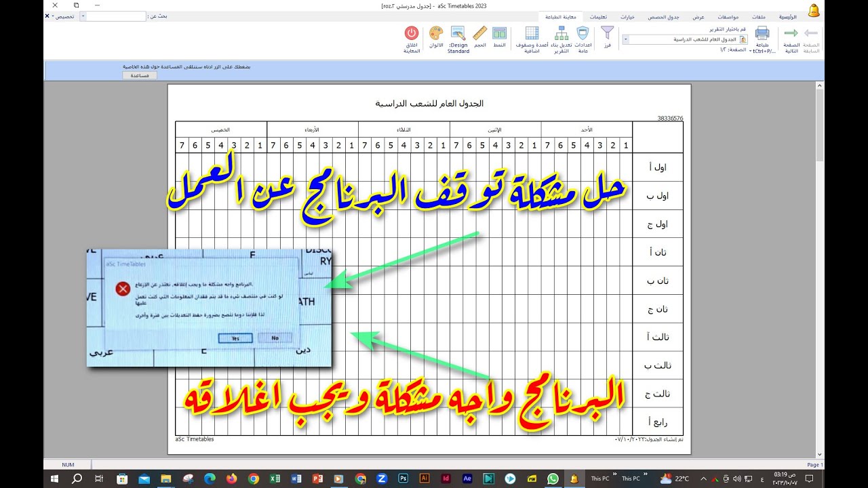Open the Windows Start menu
Screen dimensions: 868x488
(56, 479)
